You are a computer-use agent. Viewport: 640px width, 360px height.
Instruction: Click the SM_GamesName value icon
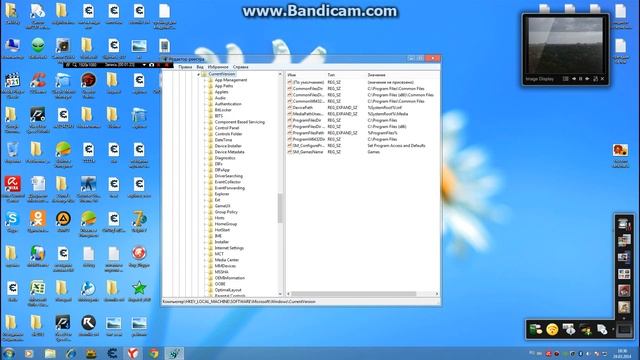[290, 152]
